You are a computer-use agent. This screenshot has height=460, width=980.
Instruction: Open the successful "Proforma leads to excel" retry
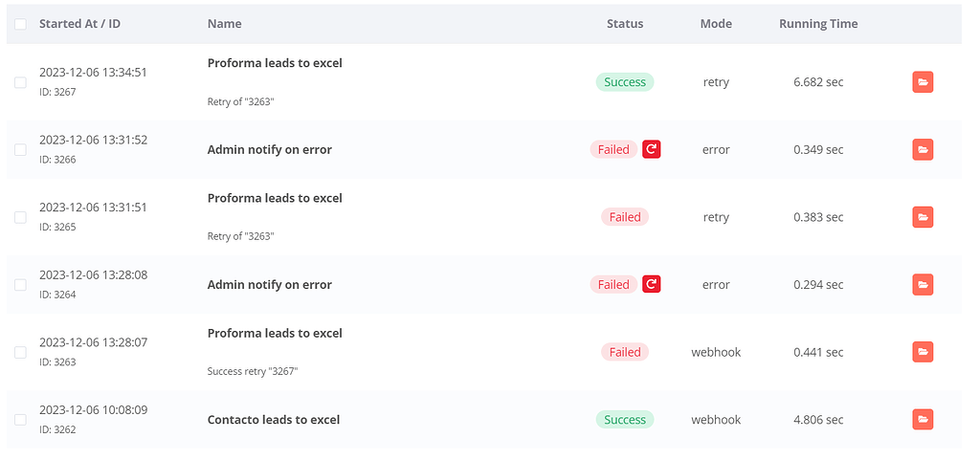275,63
